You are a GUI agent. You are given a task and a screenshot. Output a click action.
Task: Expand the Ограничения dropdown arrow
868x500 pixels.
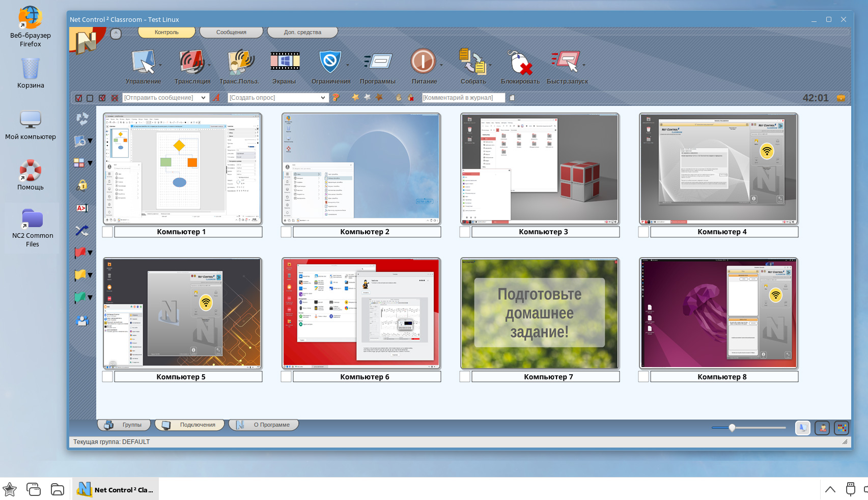348,65
